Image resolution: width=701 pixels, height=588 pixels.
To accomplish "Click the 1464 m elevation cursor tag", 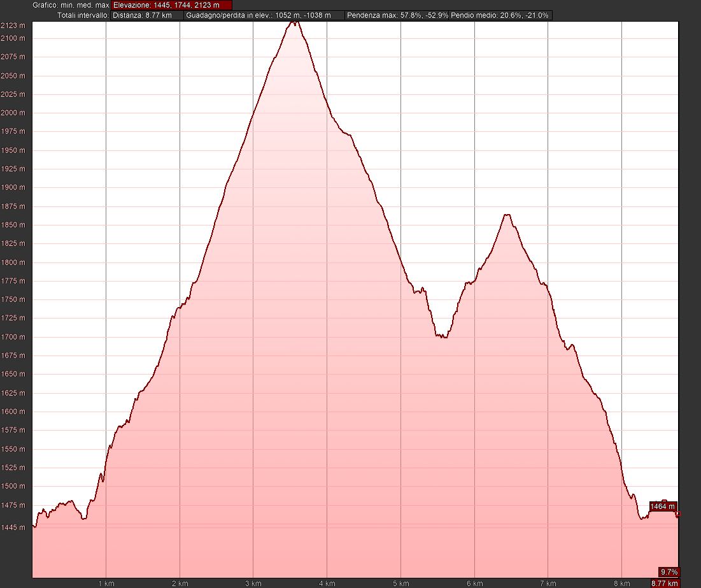I will point(663,506).
